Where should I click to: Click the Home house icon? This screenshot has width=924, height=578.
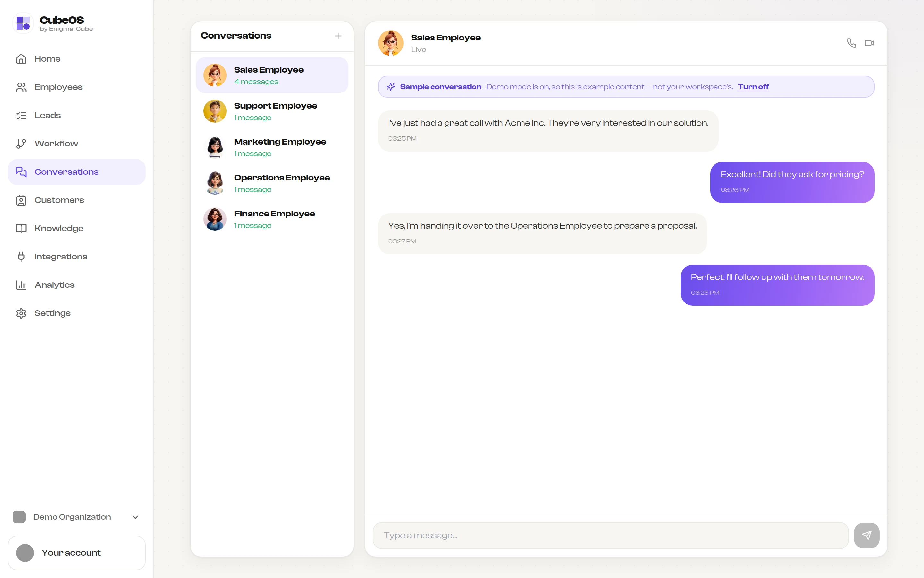click(x=21, y=59)
